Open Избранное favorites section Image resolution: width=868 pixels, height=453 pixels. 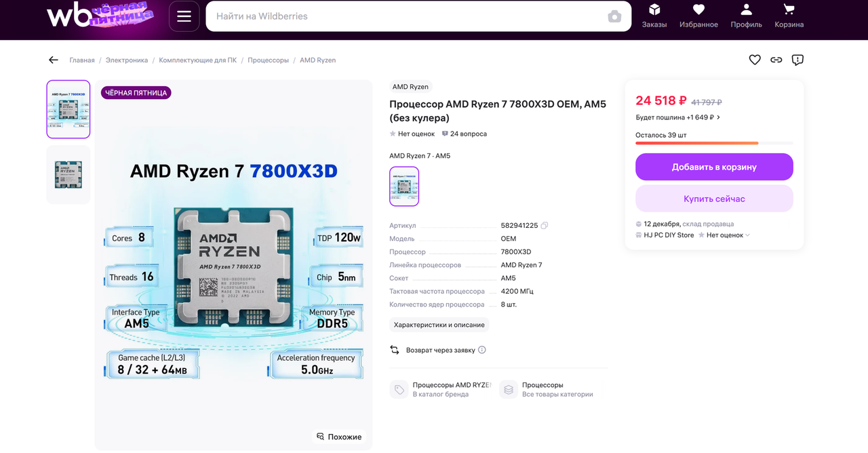(x=698, y=16)
